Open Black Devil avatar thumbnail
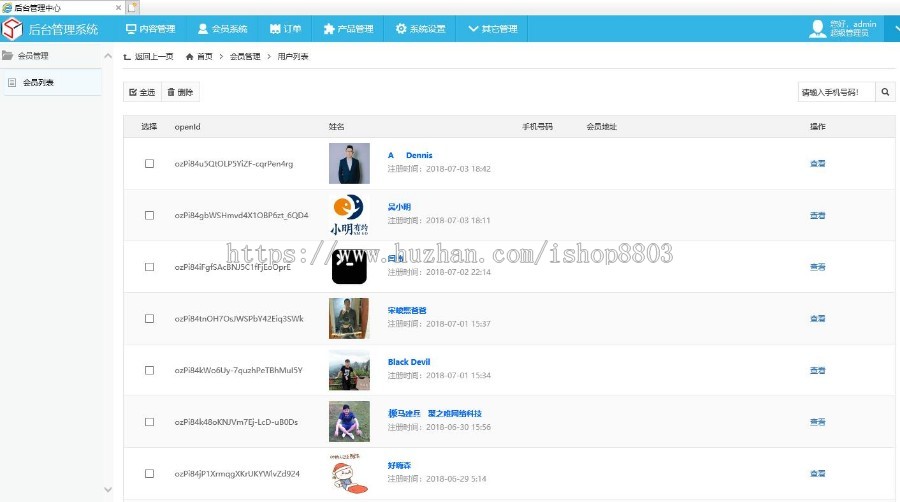Screen dimensions: 900x502 click(349, 370)
